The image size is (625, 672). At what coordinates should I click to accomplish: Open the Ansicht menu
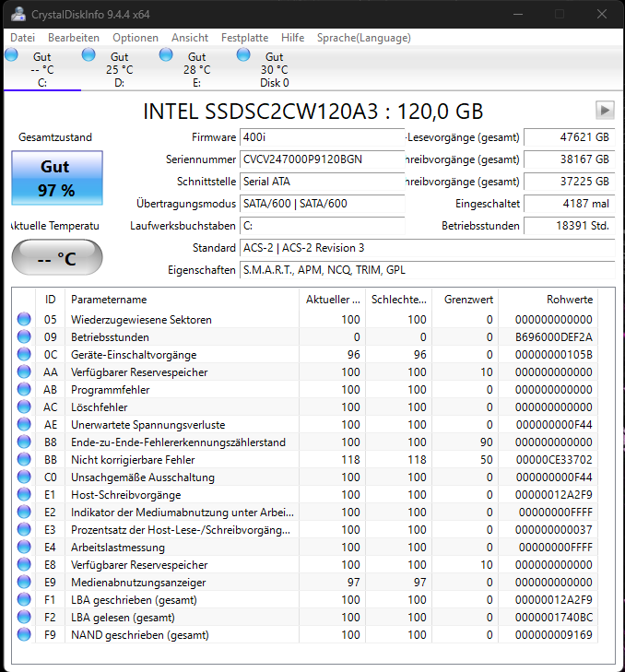[190, 38]
